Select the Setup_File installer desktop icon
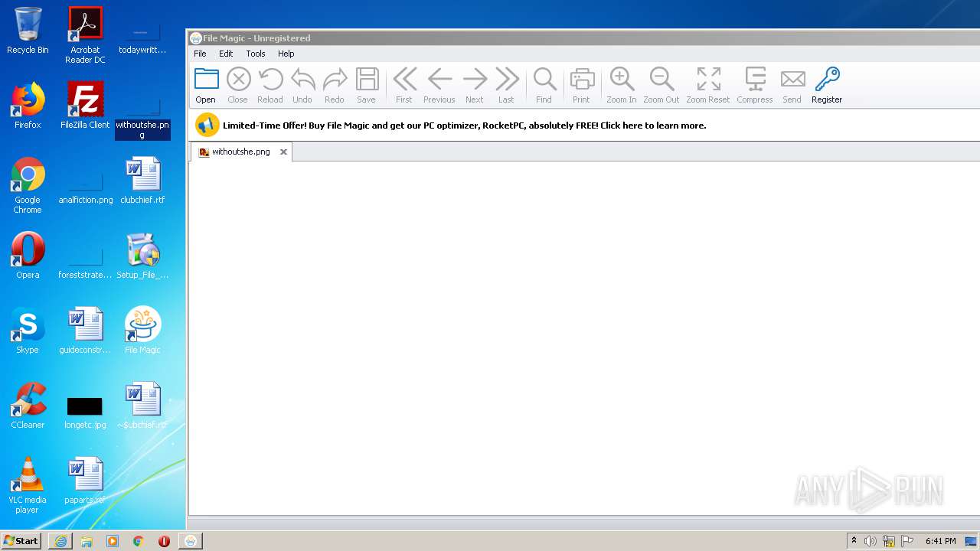The image size is (980, 551). click(142, 256)
